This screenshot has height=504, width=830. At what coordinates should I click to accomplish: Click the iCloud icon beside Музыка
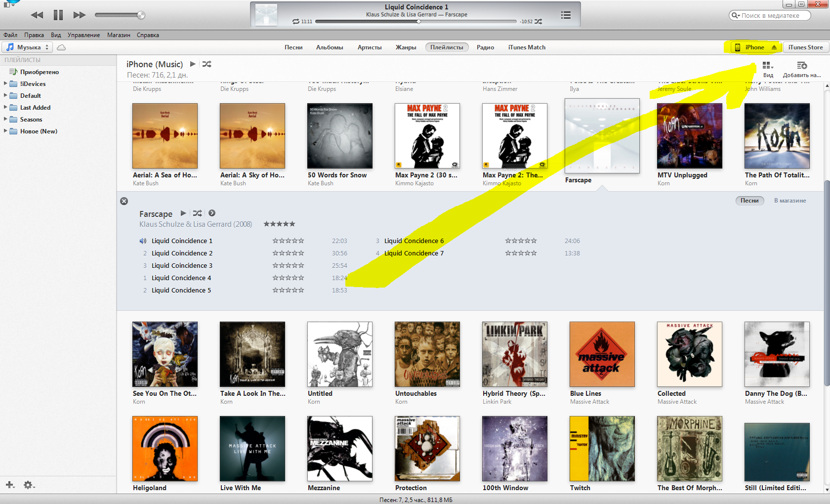[61, 47]
